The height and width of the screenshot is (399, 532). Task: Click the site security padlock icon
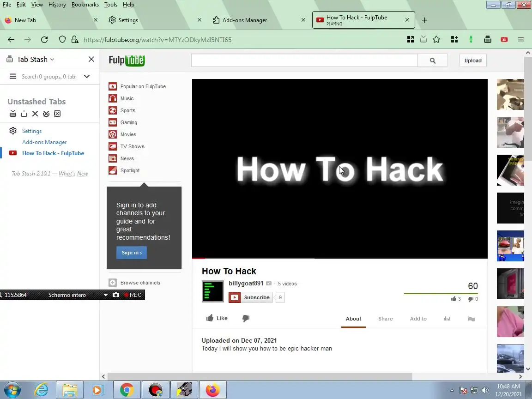(x=75, y=40)
